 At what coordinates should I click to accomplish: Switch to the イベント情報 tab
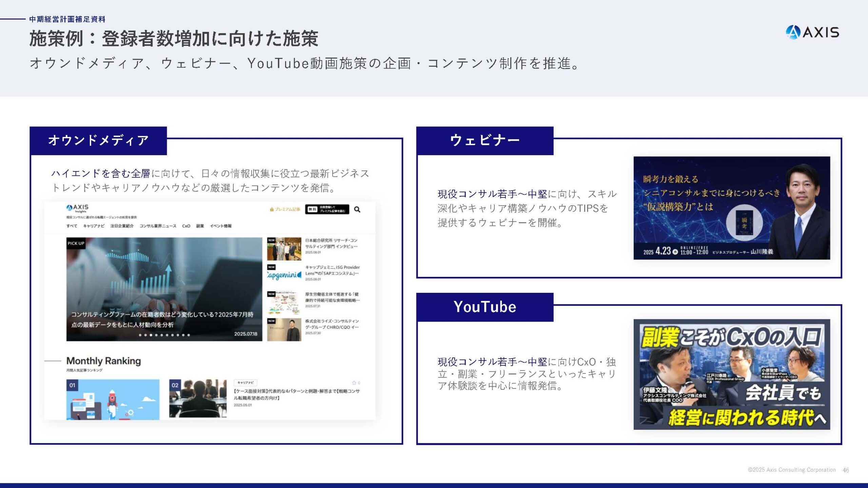[221, 226]
